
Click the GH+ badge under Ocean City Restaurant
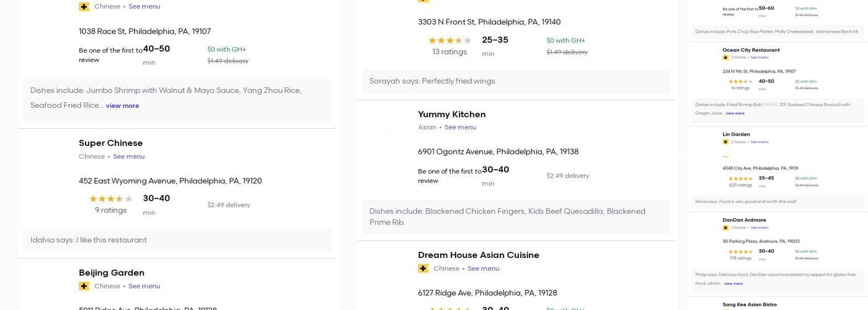(x=725, y=58)
